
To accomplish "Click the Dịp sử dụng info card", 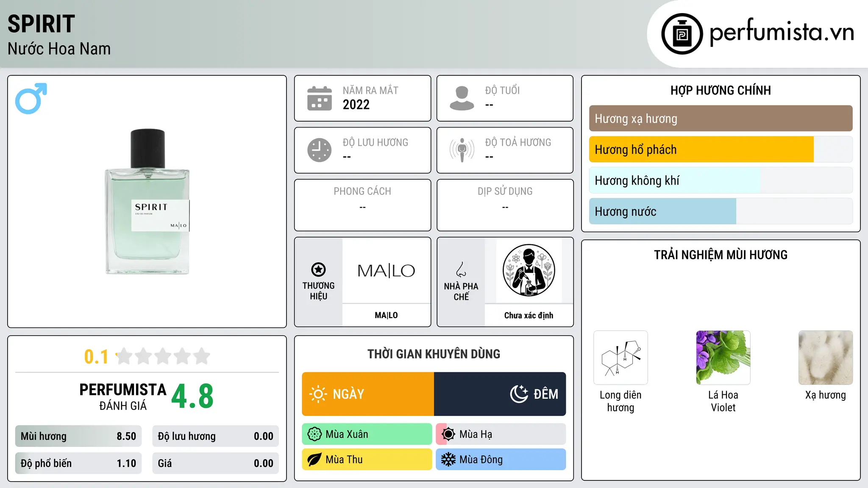I will [x=505, y=205].
